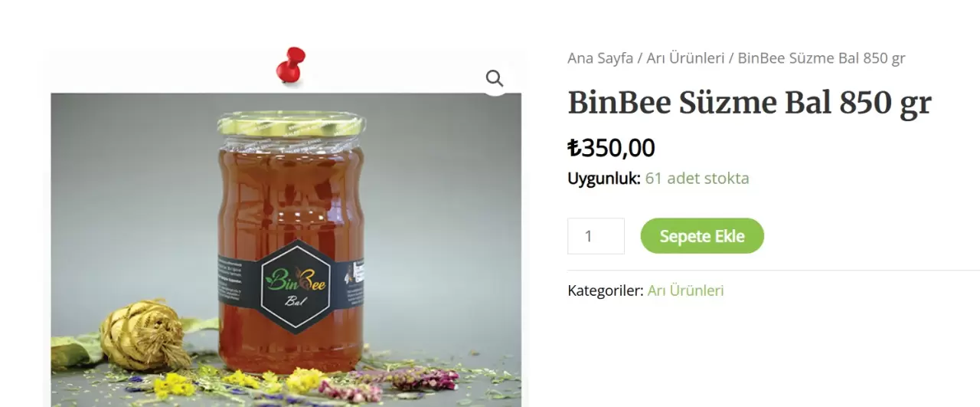Click the gold lid of the honey jar
The image size is (980, 407).
click(x=291, y=125)
